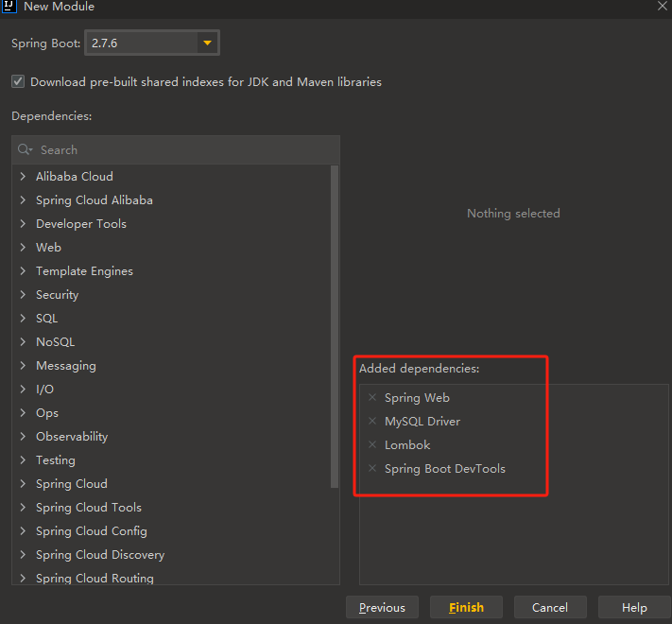Click the IntelliJ icon in title bar
The width and height of the screenshot is (672, 624).
click(x=9, y=7)
